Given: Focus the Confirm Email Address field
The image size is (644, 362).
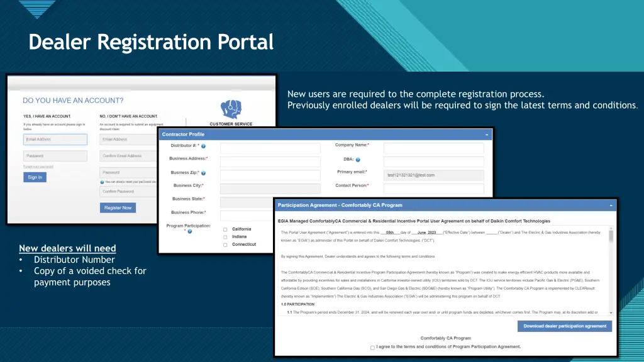Looking at the screenshot, I should coord(128,156).
